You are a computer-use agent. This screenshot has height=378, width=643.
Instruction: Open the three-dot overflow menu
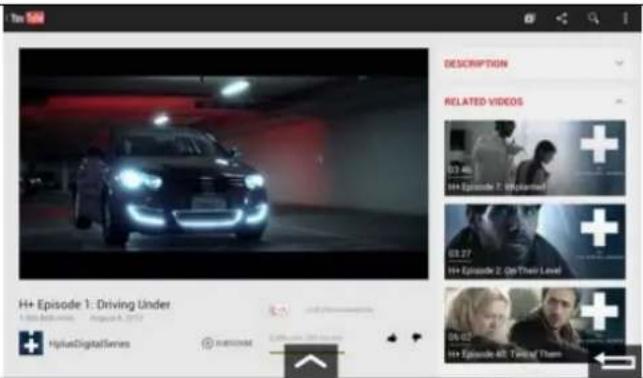(625, 18)
